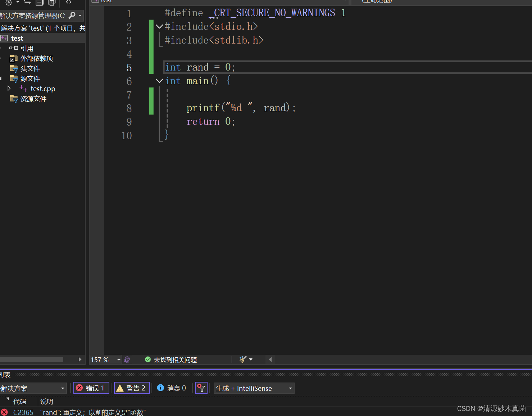Open error code C2365 link

pyautogui.click(x=23, y=412)
